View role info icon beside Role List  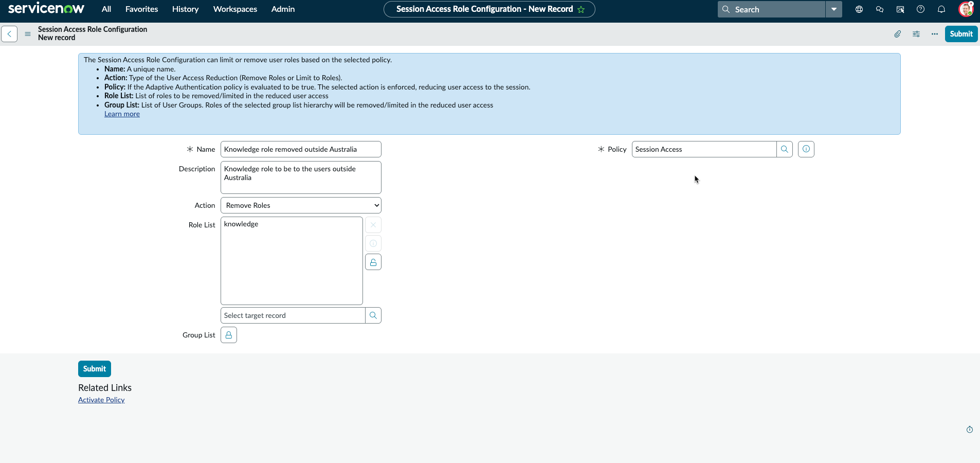[373, 243]
